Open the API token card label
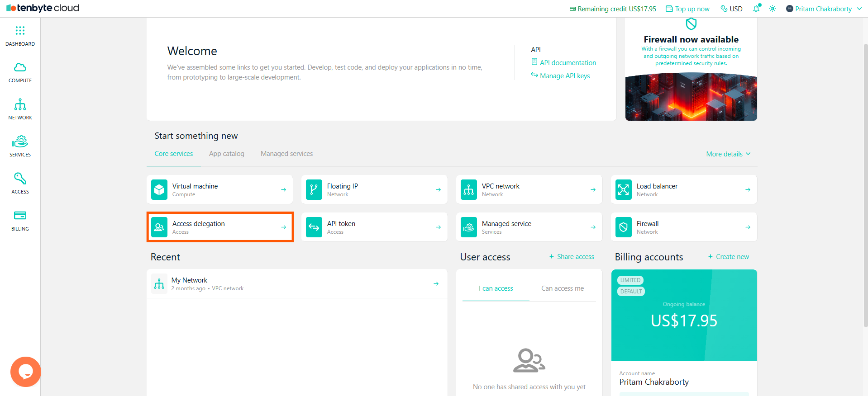The width and height of the screenshot is (868, 396). pyautogui.click(x=341, y=224)
